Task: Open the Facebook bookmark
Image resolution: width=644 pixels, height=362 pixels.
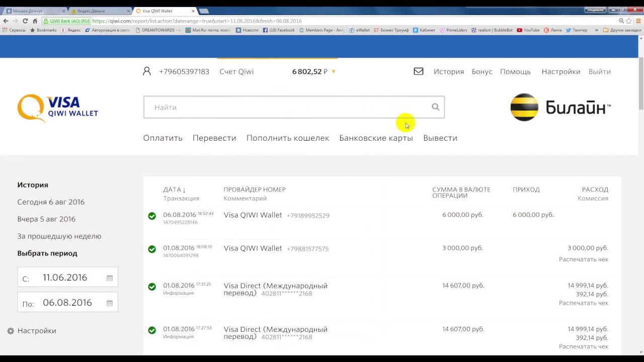Action: tap(279, 30)
